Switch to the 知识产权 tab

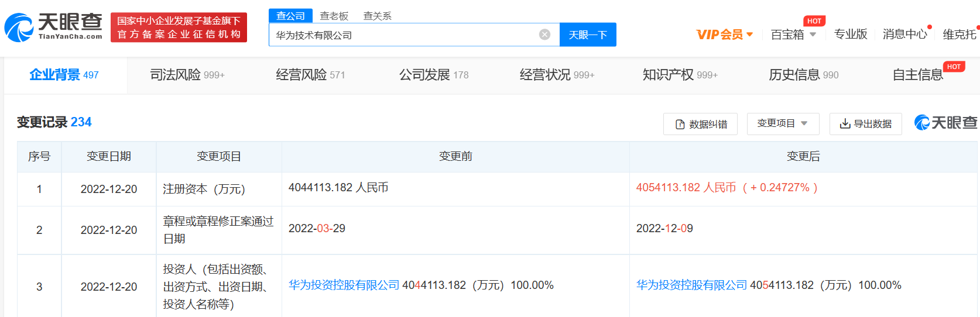[x=680, y=75]
